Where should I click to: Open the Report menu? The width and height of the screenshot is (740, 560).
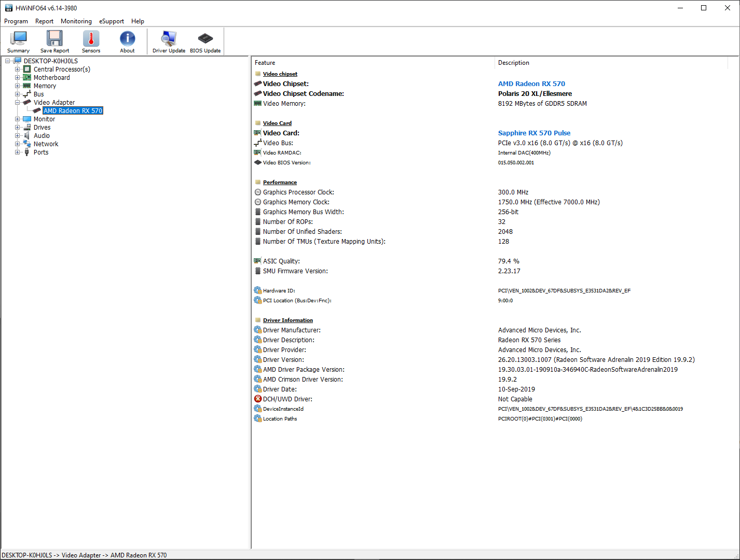[x=44, y=21]
